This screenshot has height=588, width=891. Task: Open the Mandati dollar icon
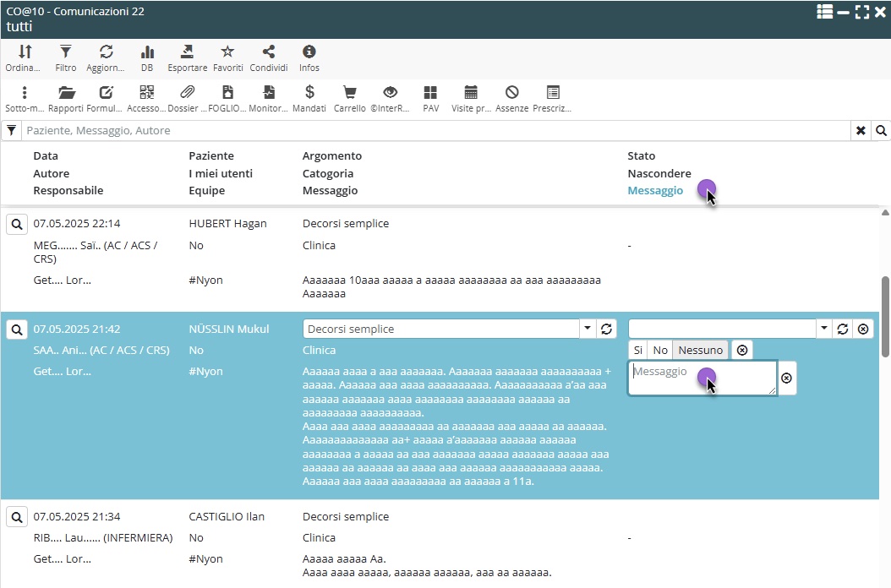(309, 93)
